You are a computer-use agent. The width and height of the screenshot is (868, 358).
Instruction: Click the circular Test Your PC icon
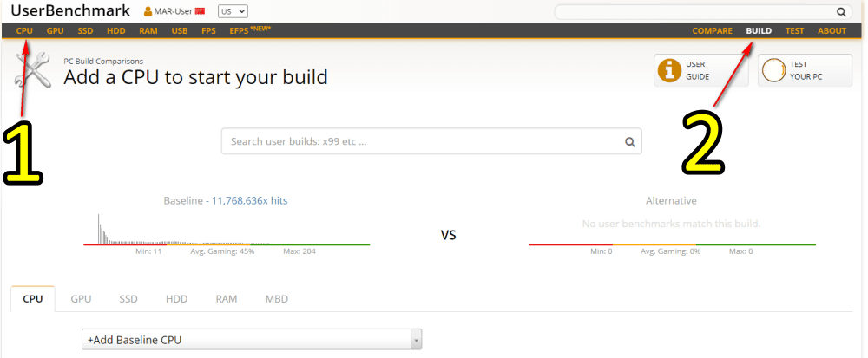click(x=773, y=70)
